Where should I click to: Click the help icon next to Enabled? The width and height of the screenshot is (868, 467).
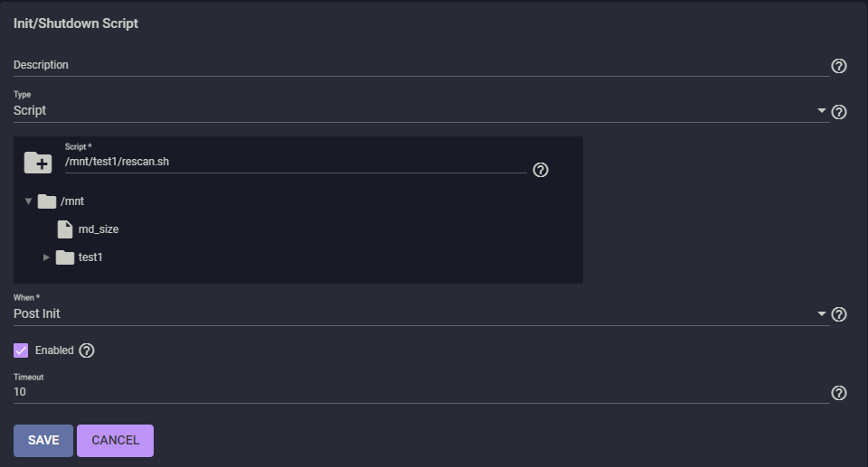point(87,350)
